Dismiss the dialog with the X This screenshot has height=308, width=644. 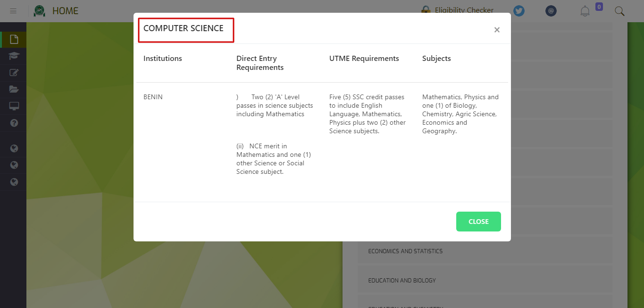pos(497,29)
